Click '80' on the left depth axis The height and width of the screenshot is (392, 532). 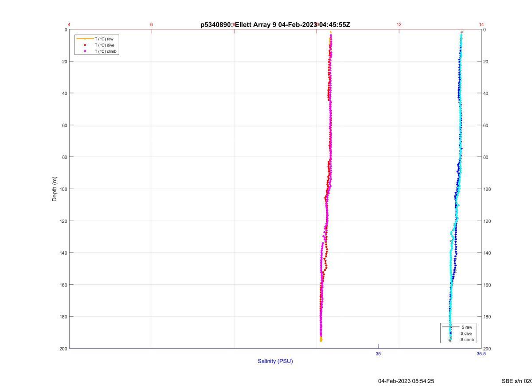pyautogui.click(x=64, y=157)
